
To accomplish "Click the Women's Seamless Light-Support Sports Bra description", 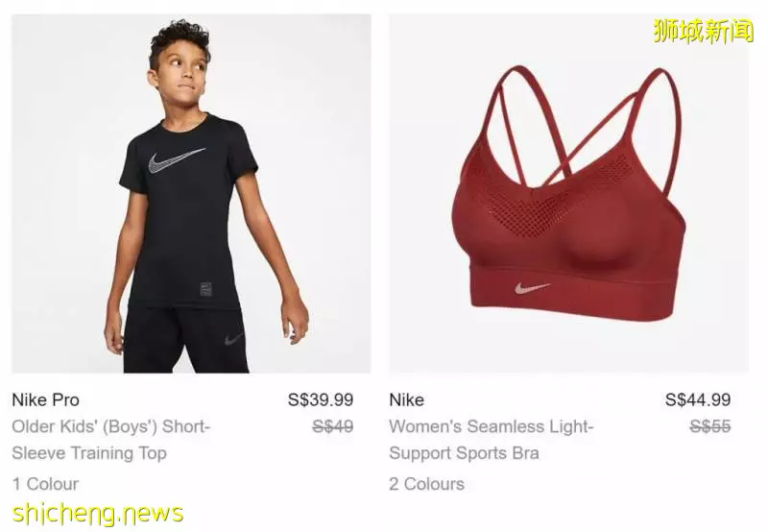I will (x=491, y=440).
